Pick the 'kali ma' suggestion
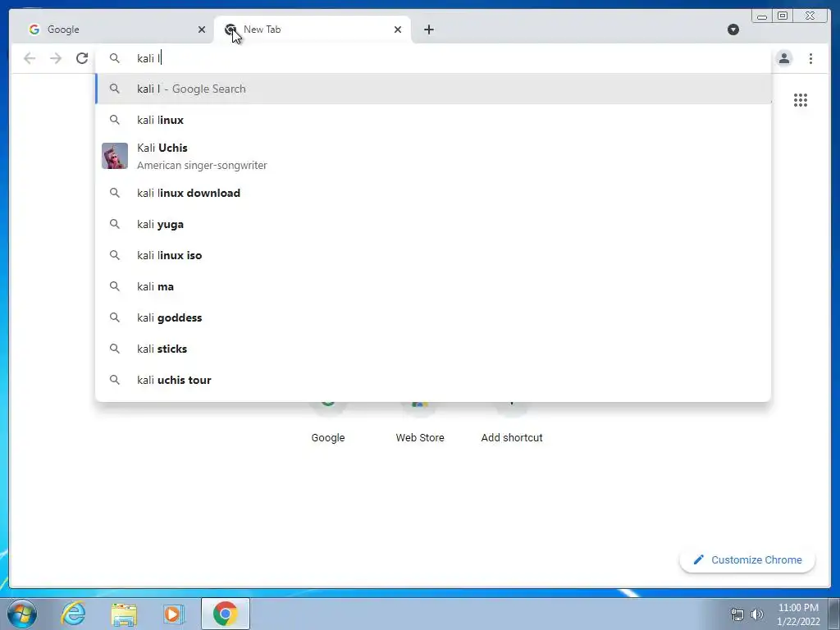The height and width of the screenshot is (630, 840). pos(433,286)
